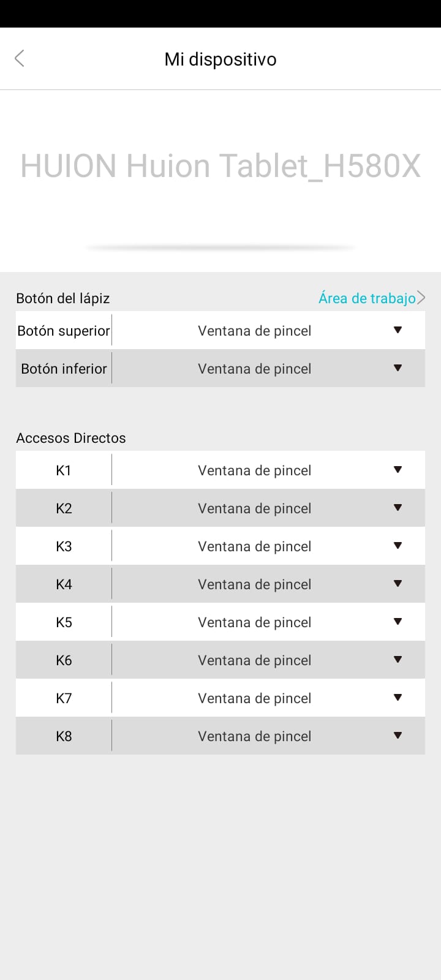Select the K1 key label

tap(64, 470)
